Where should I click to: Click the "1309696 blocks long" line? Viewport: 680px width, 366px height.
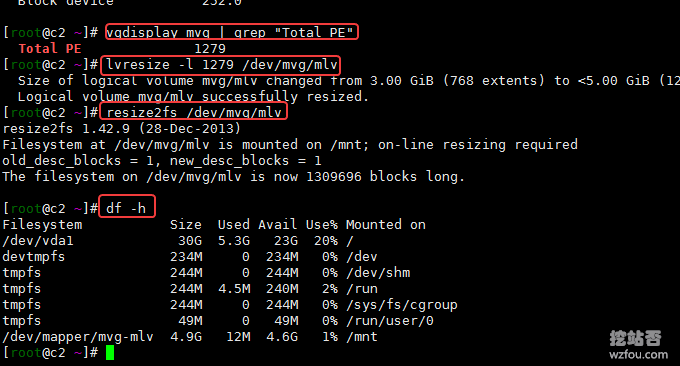(233, 176)
